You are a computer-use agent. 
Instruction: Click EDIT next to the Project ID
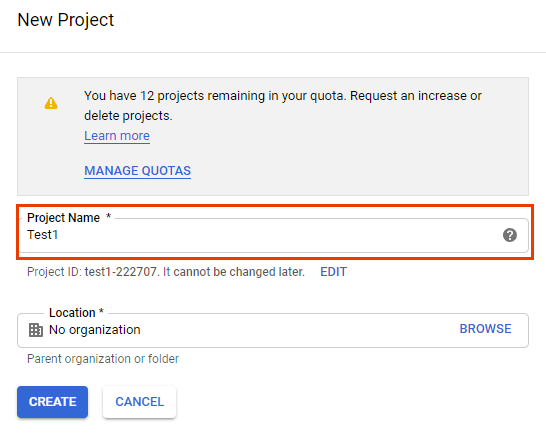pyautogui.click(x=333, y=272)
